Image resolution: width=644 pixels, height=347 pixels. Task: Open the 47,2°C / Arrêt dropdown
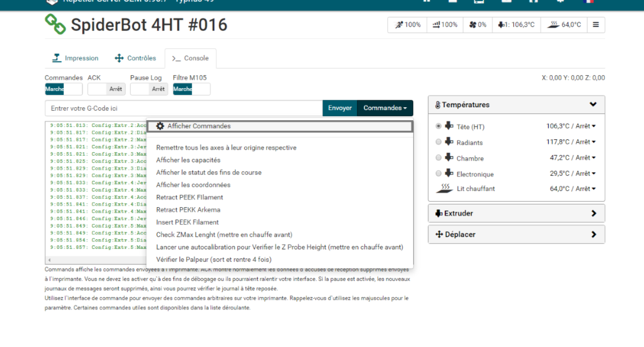tap(572, 158)
